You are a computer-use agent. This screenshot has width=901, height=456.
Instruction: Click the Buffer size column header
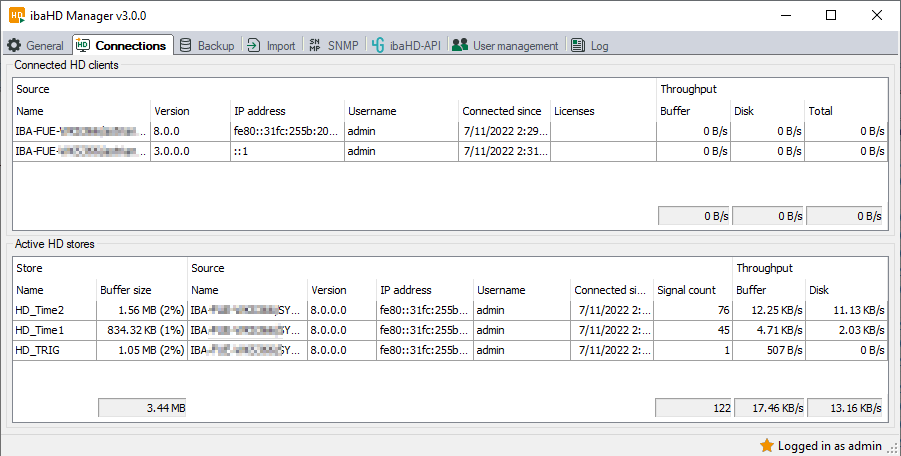click(x=126, y=290)
